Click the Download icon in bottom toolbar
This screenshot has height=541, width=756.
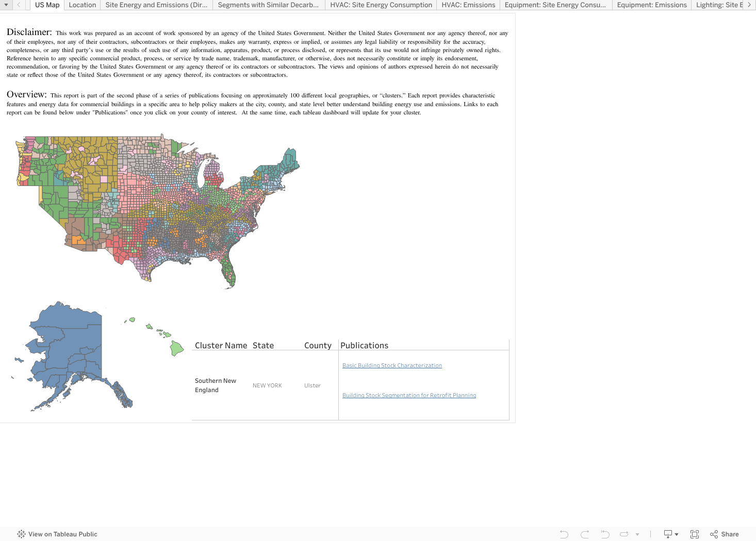coord(668,534)
